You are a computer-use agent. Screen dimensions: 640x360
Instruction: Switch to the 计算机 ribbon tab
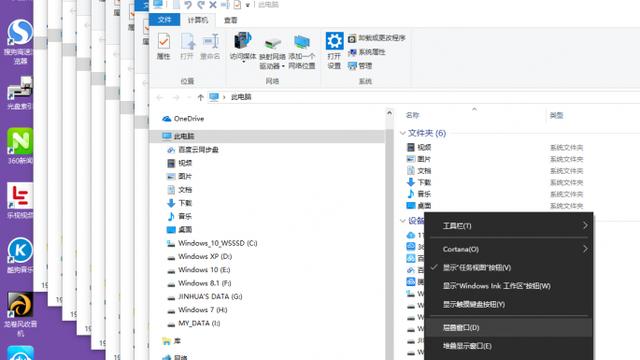[198, 20]
